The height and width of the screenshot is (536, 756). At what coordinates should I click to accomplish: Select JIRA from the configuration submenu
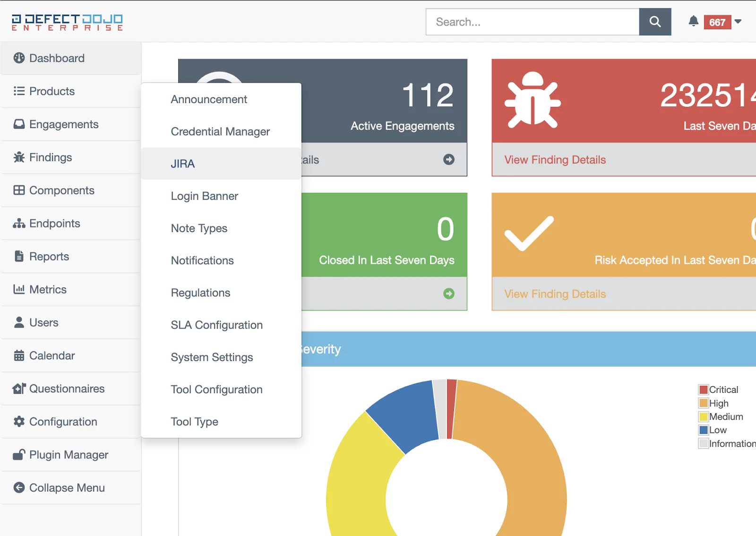183,164
